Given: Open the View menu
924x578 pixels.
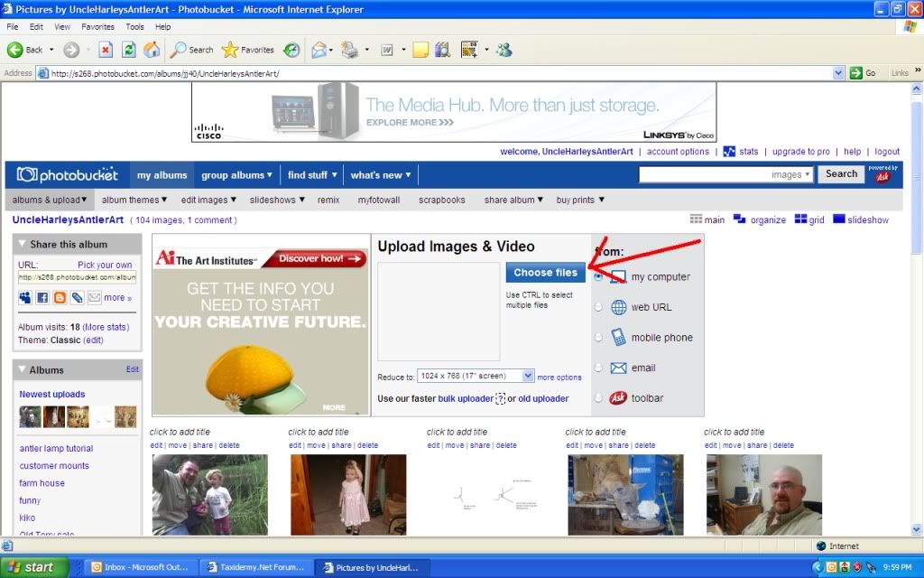Looking at the screenshot, I should tap(62, 26).
